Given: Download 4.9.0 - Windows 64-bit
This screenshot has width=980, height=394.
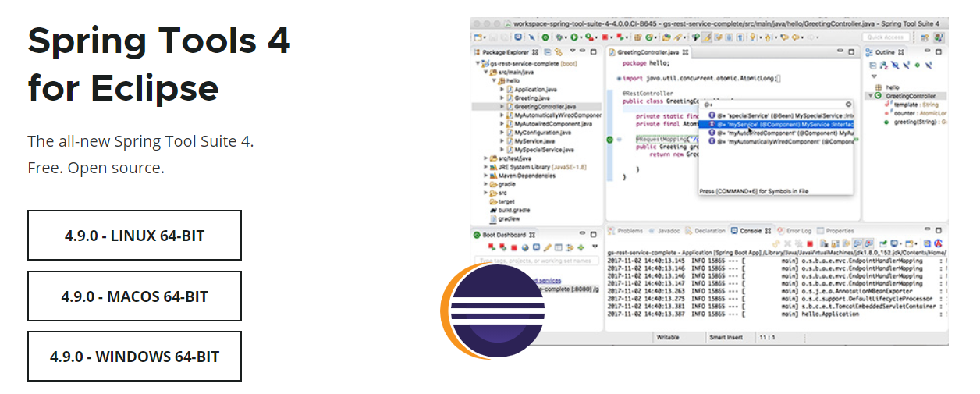Looking at the screenshot, I should (134, 357).
